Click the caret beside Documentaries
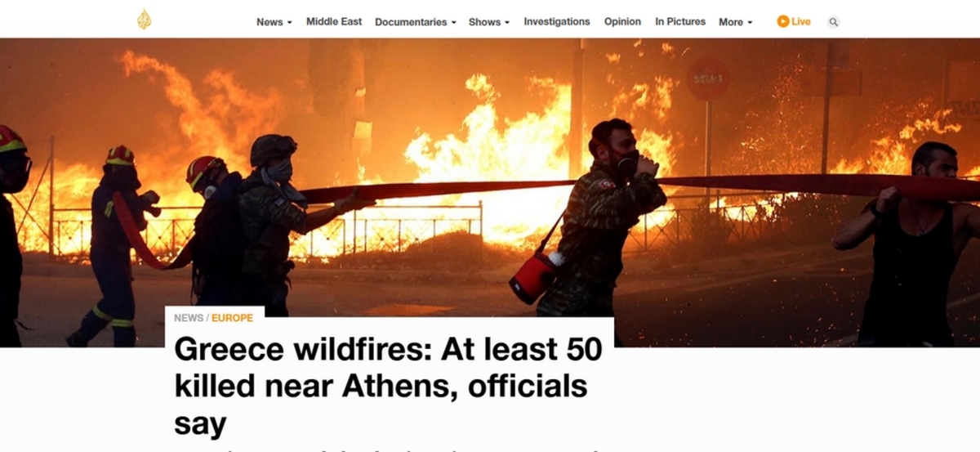Image resolution: width=980 pixels, height=452 pixels. click(x=454, y=23)
